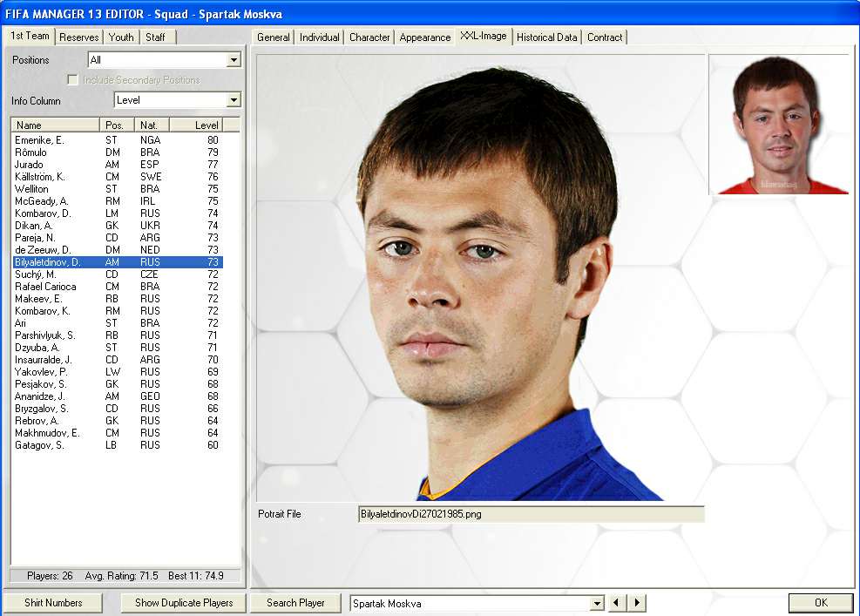Screen dimensions: 860x616
Task: Select player Gatagov, S. in the list
Action: 118,445
